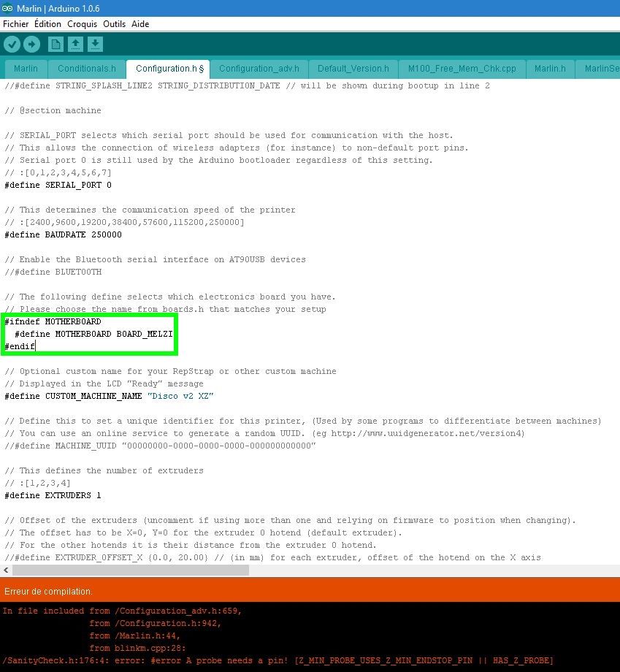Click the 'Marlin | Arduino 1.0.6' window title

[x=58, y=8]
